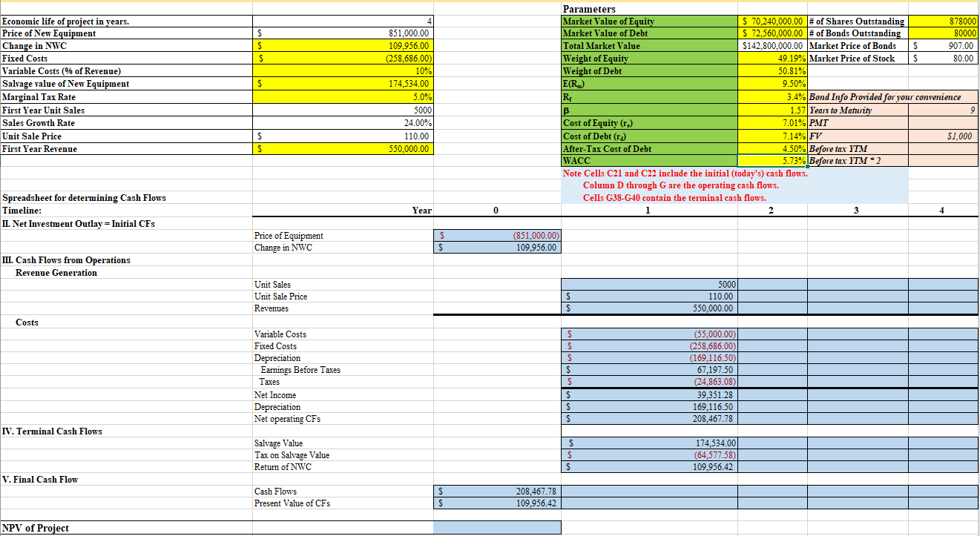The image size is (980, 536).
Task: Click the Salvage value of New Equipment amount
Action: click(345, 84)
